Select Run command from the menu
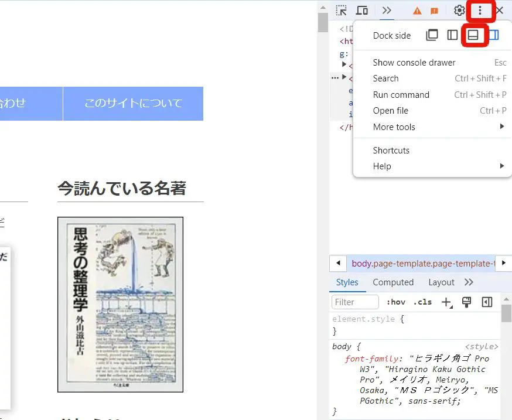 point(401,95)
